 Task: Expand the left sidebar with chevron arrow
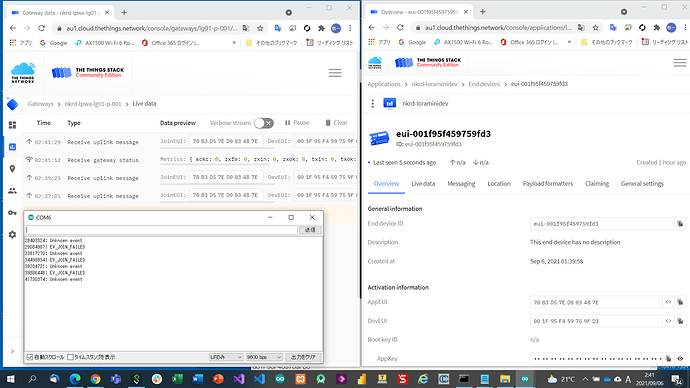12,351
